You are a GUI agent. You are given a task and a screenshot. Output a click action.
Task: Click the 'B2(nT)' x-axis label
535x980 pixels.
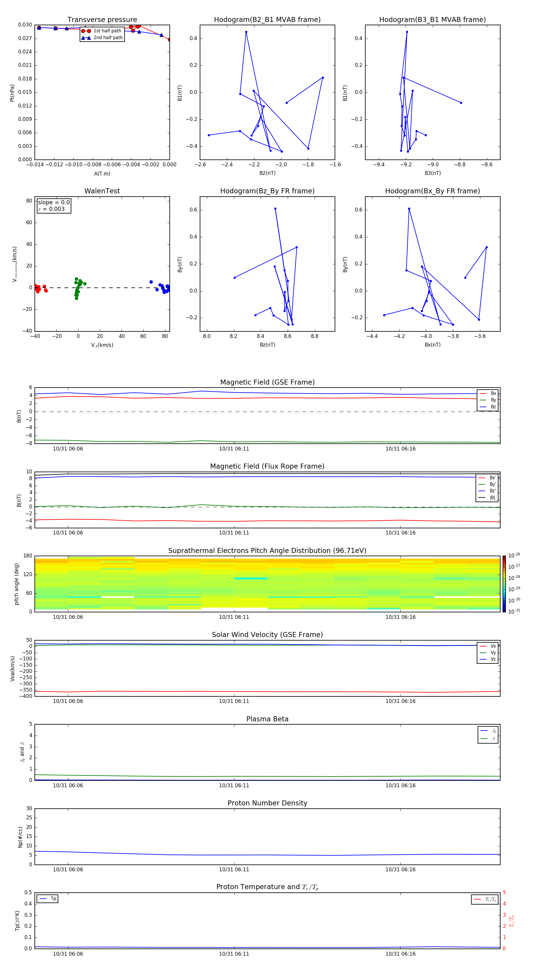(x=267, y=173)
